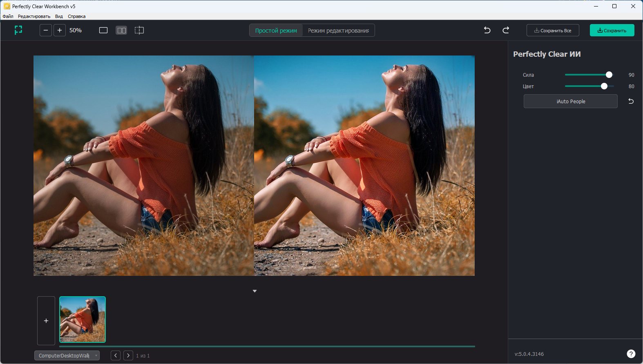Add a new image with the plus tile
The width and height of the screenshot is (643, 364).
coord(46,321)
